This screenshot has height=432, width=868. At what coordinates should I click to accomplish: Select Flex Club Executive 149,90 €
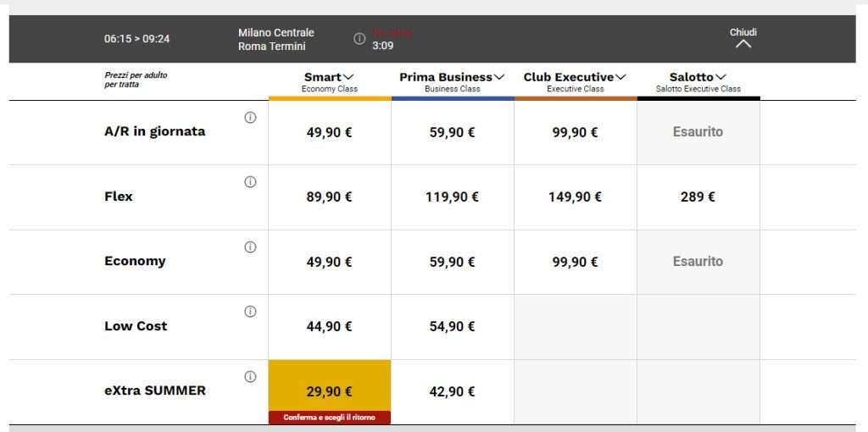(575, 197)
